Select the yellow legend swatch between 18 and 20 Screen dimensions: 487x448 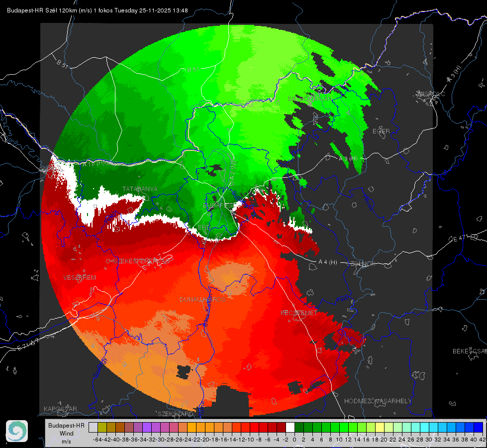pos(380,427)
